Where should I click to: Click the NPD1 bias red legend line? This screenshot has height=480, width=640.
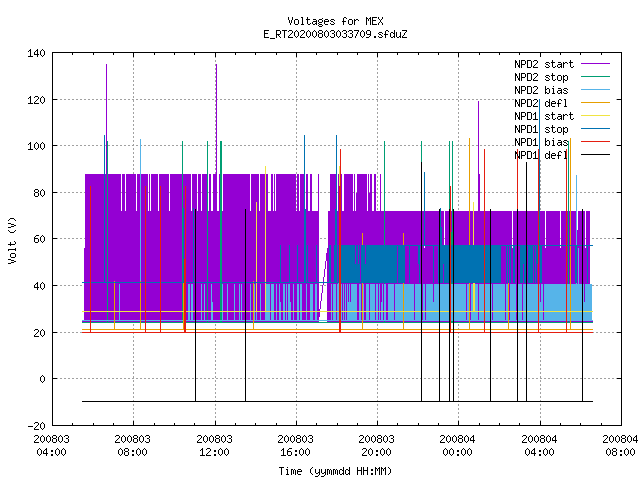(x=595, y=142)
